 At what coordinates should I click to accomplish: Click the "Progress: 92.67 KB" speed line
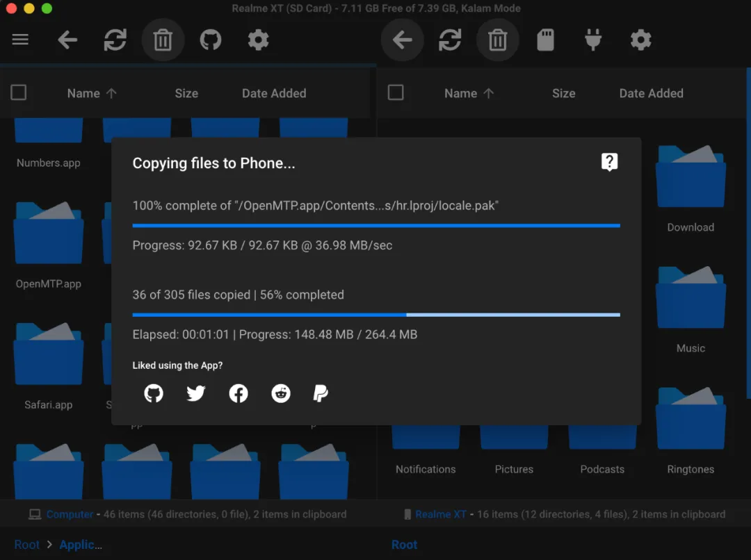(x=262, y=245)
